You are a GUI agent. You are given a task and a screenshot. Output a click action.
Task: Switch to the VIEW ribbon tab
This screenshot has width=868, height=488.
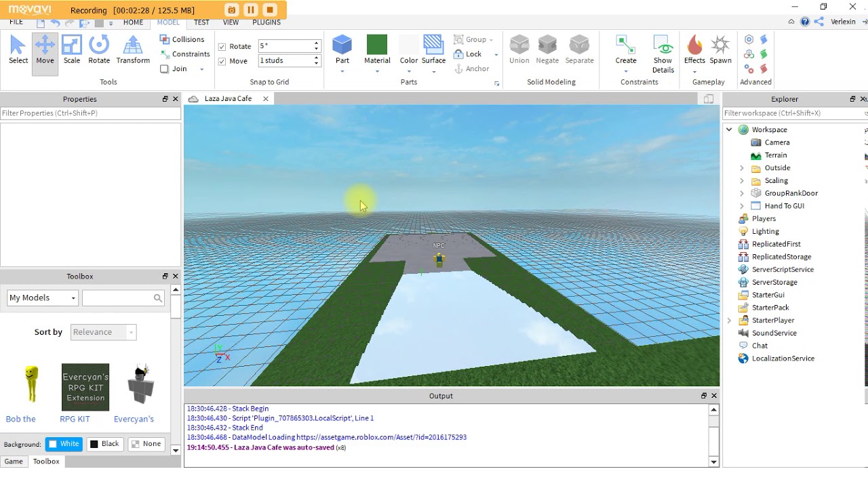(x=231, y=22)
